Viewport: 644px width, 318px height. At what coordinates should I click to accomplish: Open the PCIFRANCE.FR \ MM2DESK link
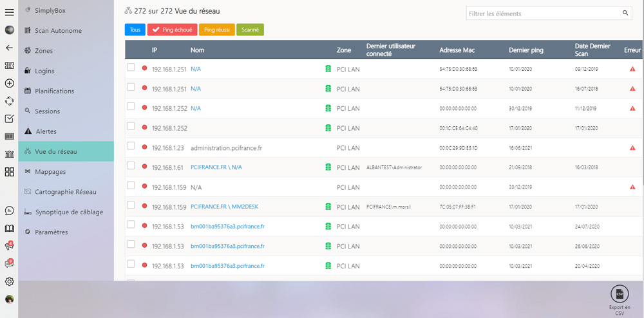point(224,207)
